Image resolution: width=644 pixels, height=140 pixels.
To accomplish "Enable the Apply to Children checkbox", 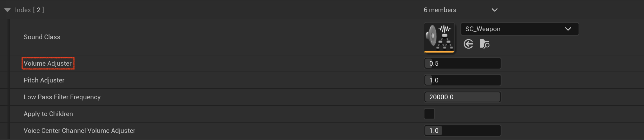I will [x=429, y=114].
